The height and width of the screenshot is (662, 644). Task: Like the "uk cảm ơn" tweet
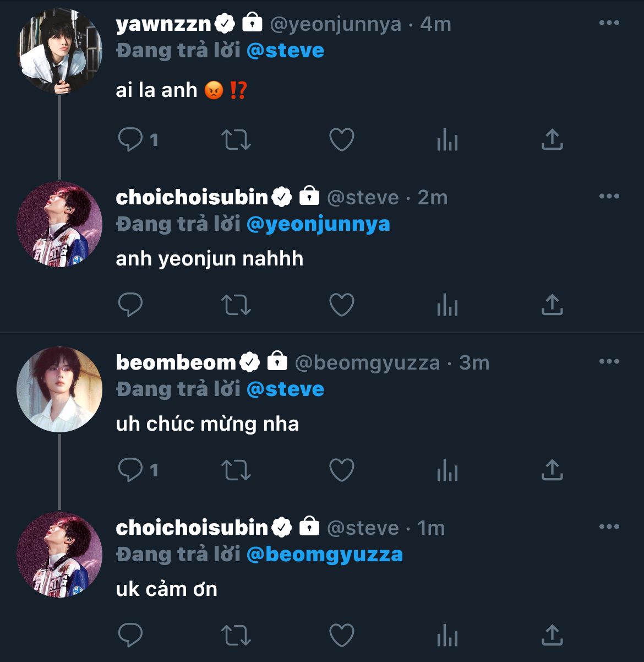pos(341,635)
